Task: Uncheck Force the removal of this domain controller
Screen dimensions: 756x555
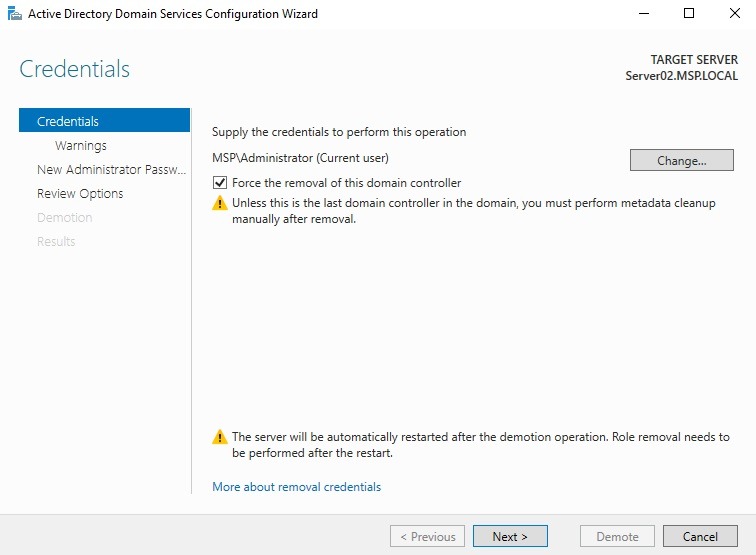Action: pyautogui.click(x=220, y=183)
